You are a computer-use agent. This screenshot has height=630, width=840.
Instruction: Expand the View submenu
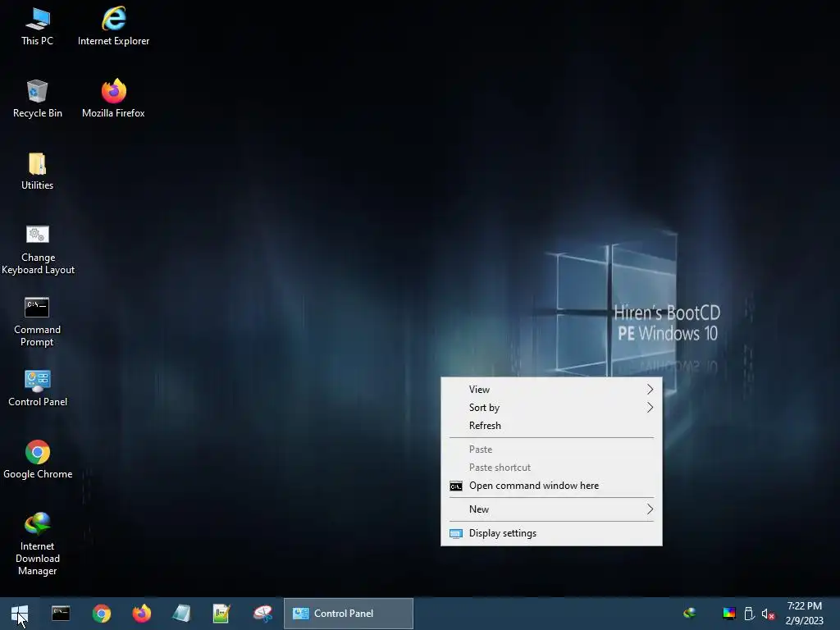(551, 390)
